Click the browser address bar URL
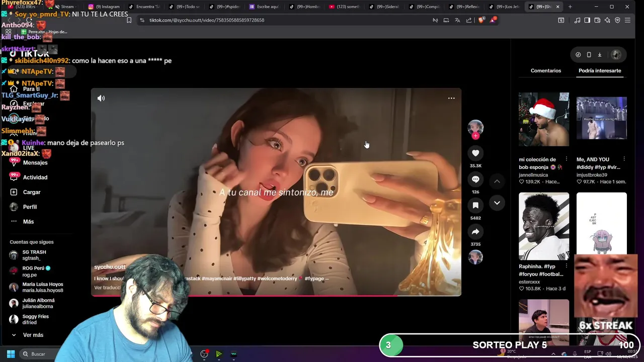Viewport: 644px width, 362px height. [206, 20]
